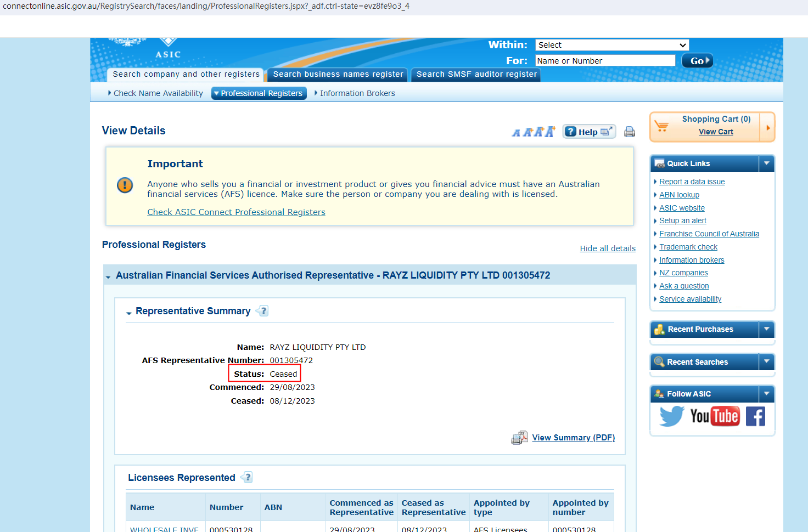The width and height of the screenshot is (808, 532).
Task: Open Franchise Council of Australia link
Action: tap(709, 234)
